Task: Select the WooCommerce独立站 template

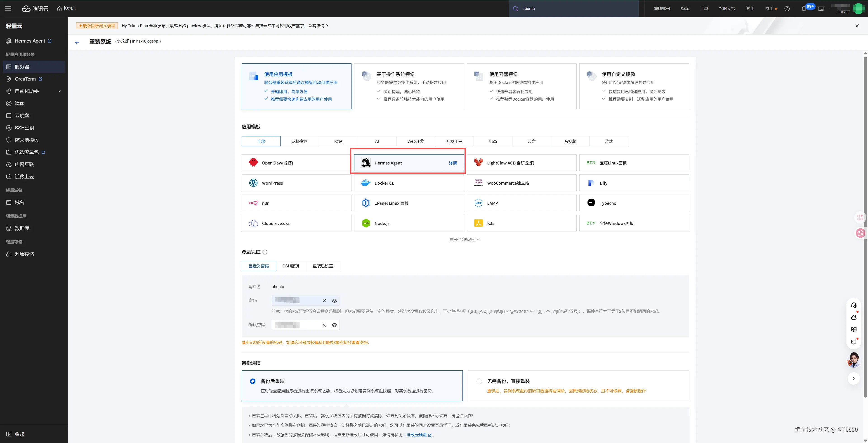Action: 522,183
